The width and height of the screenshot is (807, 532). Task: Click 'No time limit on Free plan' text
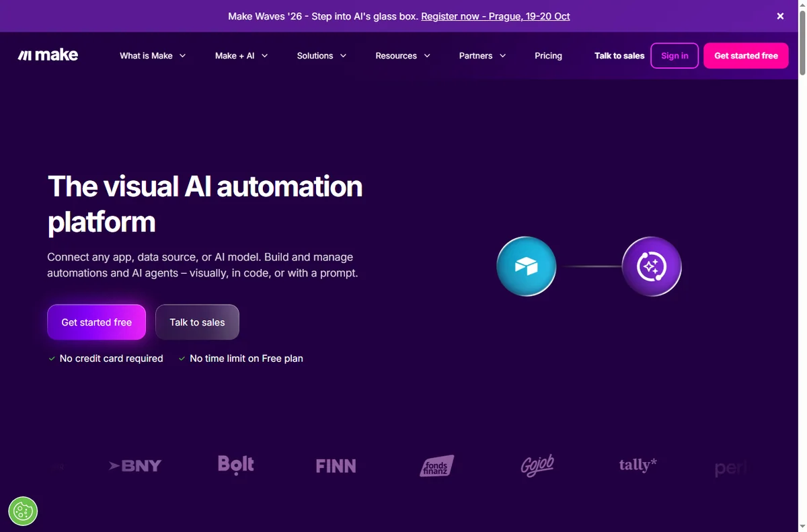[x=246, y=358]
